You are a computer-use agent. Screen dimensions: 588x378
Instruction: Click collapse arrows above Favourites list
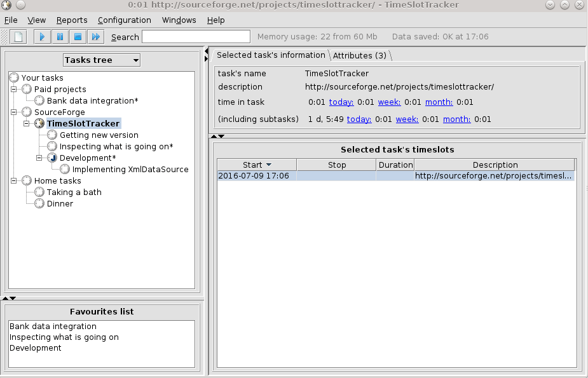pos(9,298)
